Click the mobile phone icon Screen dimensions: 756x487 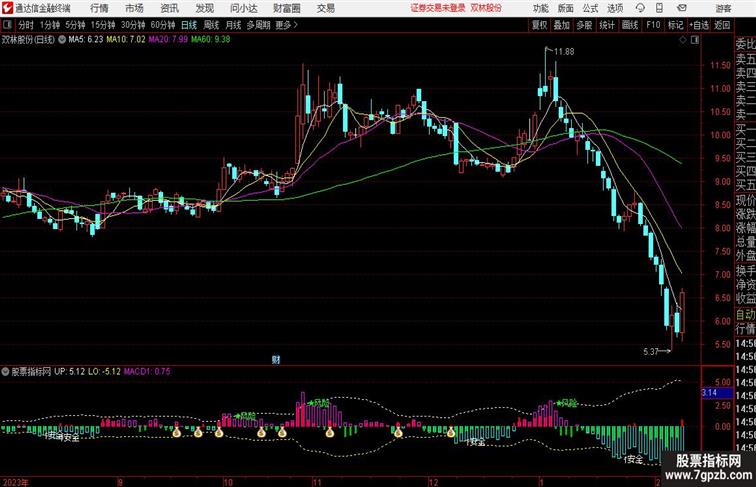660,8
